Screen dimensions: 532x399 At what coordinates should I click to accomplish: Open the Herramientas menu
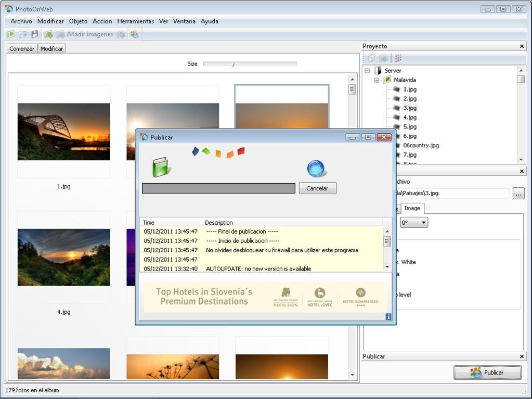(x=135, y=21)
